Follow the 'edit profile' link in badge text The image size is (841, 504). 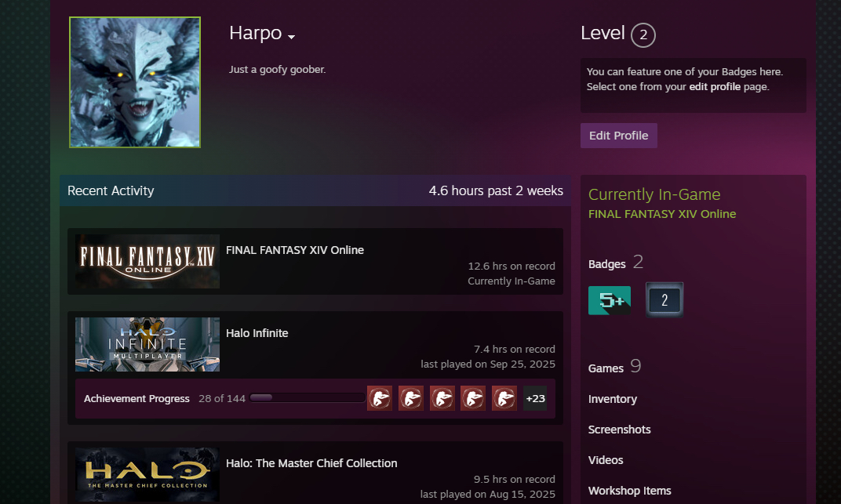(715, 87)
